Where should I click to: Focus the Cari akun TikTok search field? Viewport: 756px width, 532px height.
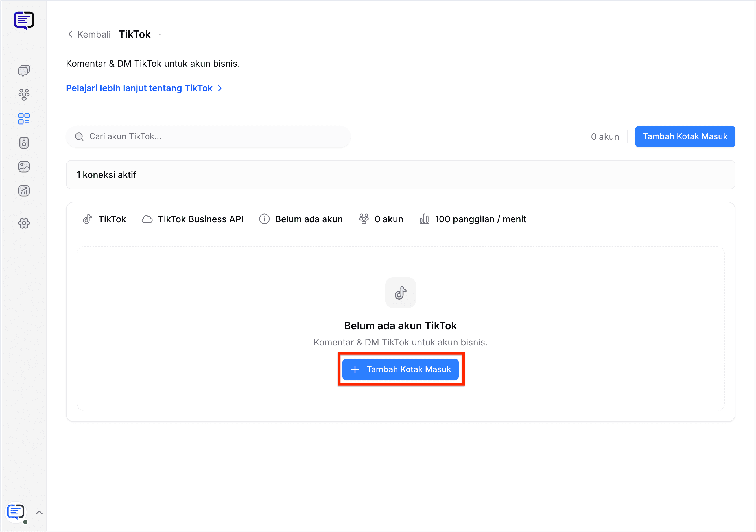[x=208, y=137]
